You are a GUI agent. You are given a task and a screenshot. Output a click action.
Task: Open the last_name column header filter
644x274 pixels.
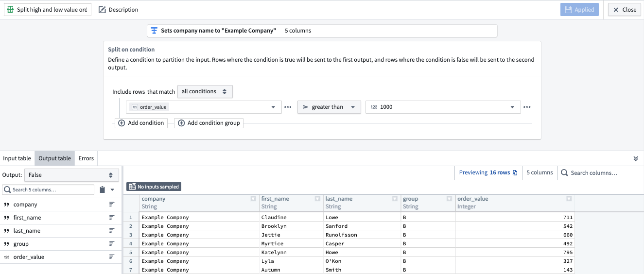pos(395,199)
